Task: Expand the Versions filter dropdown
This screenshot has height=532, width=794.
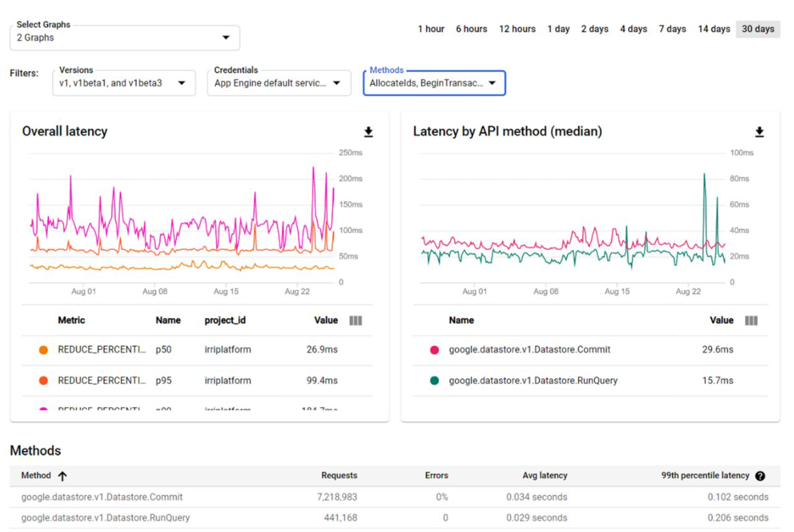Action: point(124,83)
